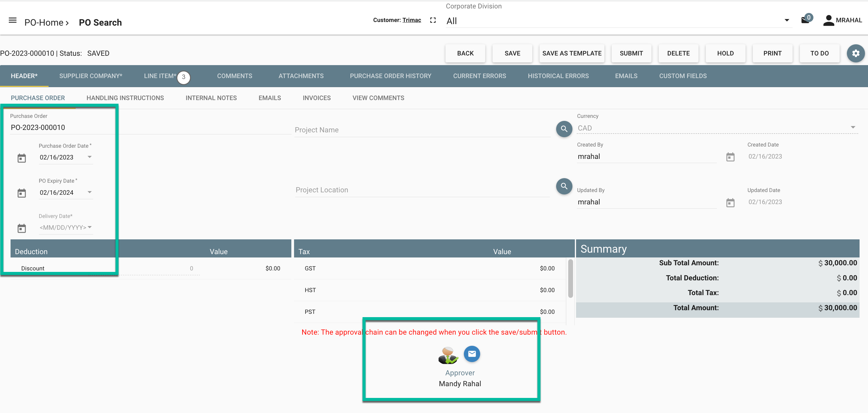Open calendar for Delivery Date
Screen dimensions: 868x413
[x=22, y=229]
